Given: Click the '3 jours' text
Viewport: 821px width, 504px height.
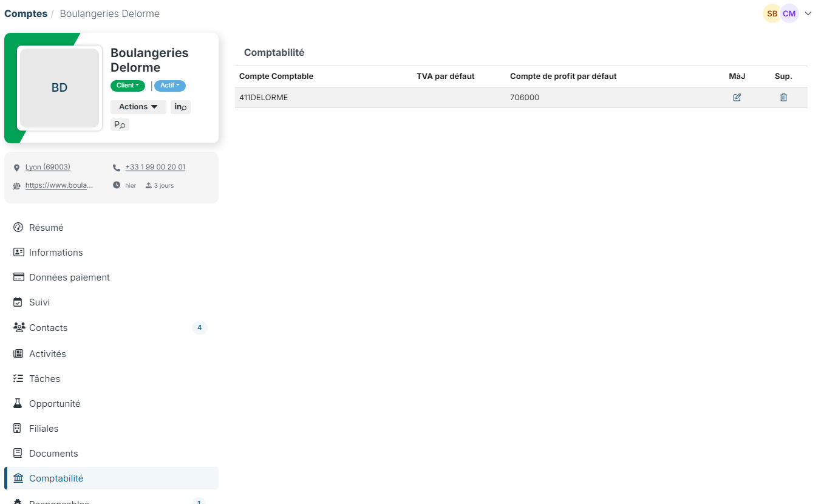Looking at the screenshot, I should click(164, 185).
